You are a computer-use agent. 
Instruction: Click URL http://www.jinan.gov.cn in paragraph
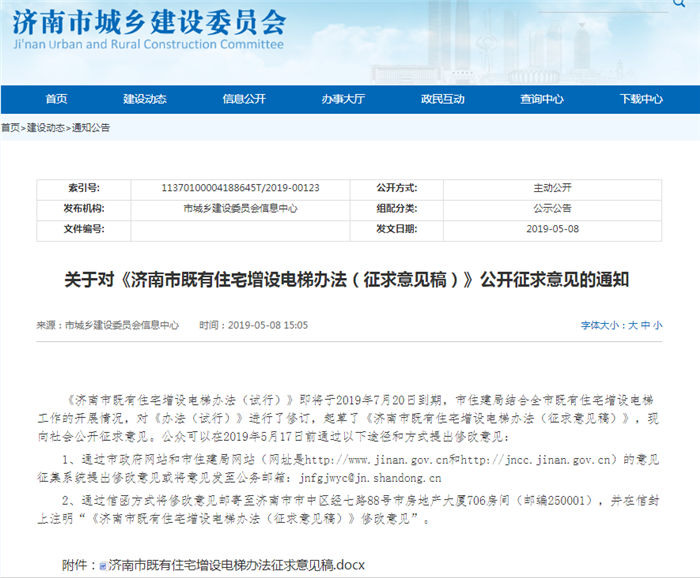coord(376,460)
